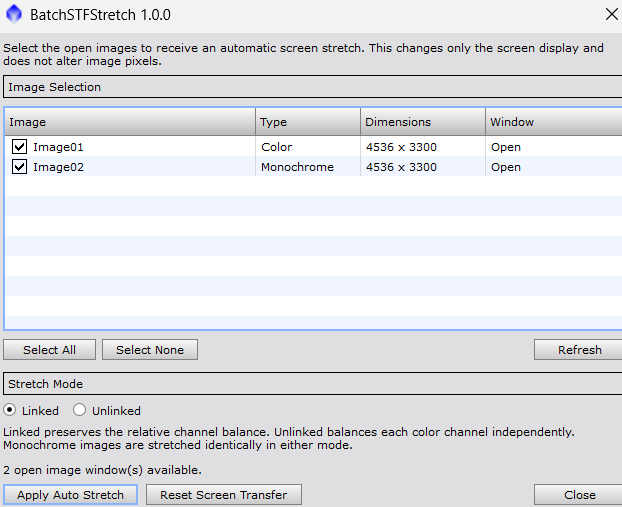Click the Window column header
This screenshot has height=507, width=622.
[x=554, y=122]
